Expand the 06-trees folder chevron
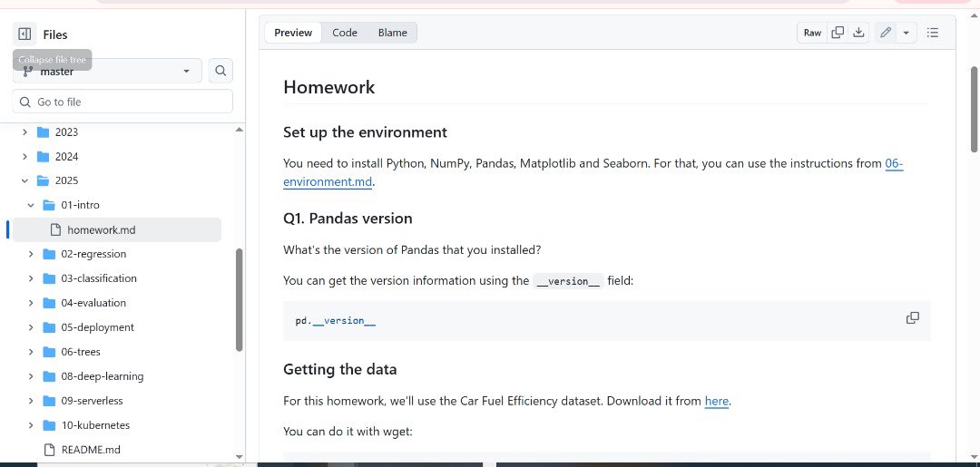This screenshot has width=980, height=467. tap(31, 352)
